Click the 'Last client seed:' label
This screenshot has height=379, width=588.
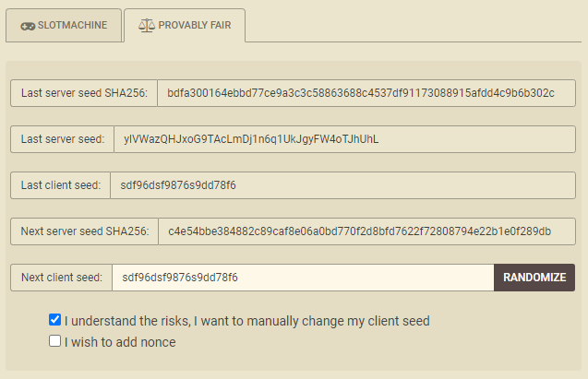point(60,185)
